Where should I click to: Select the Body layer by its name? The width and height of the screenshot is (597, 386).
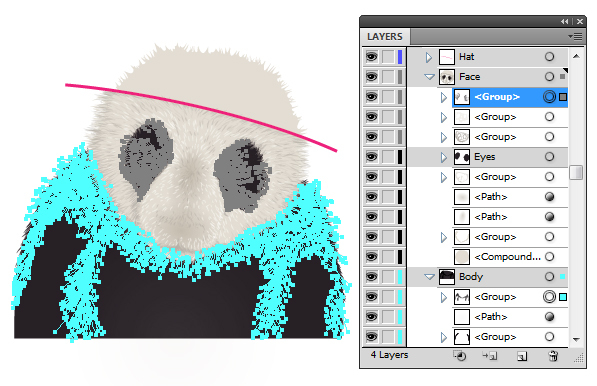click(471, 276)
